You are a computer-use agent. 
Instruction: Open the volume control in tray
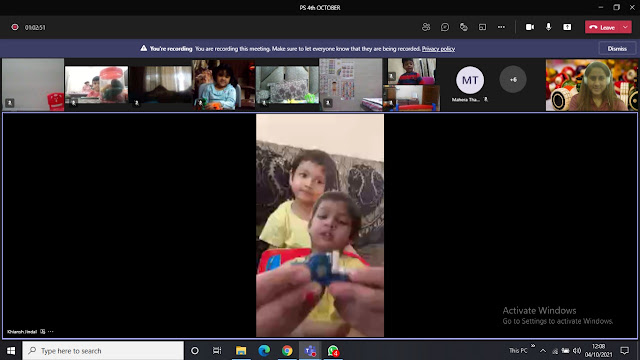coord(577,351)
